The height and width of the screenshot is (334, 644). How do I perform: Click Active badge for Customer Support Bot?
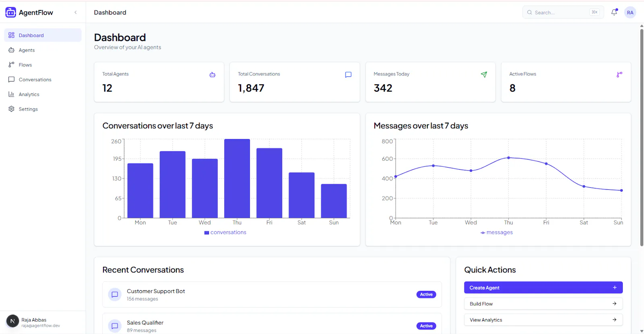click(426, 295)
